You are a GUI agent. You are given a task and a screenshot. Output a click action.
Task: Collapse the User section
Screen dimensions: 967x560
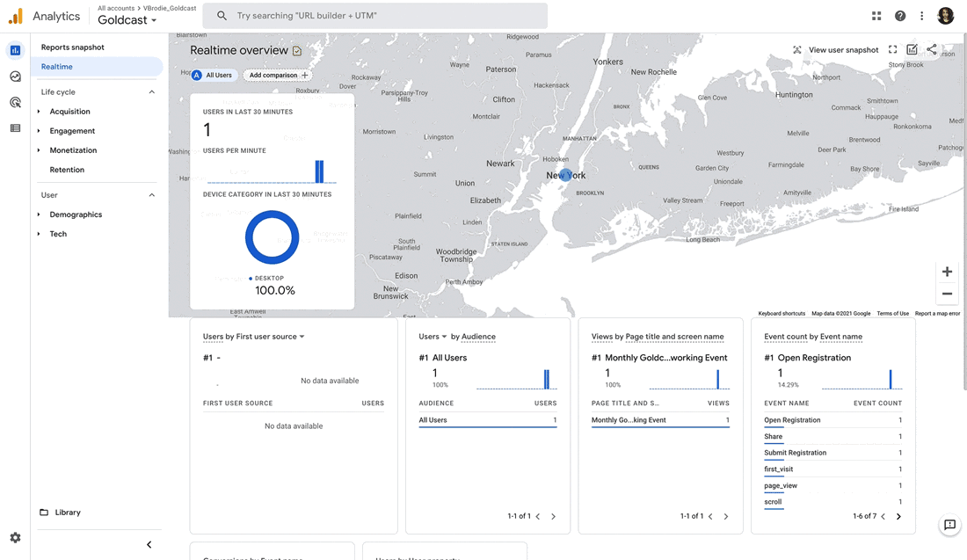[152, 195]
